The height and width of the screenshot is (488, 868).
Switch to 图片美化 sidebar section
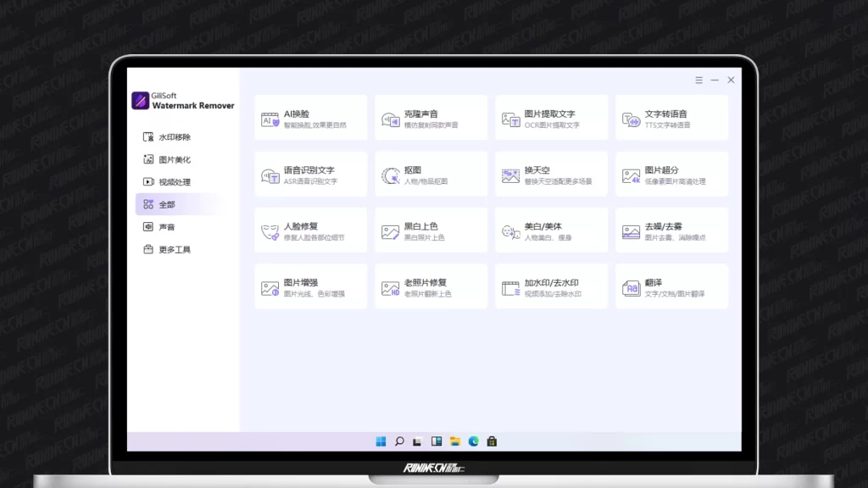[x=174, y=159]
